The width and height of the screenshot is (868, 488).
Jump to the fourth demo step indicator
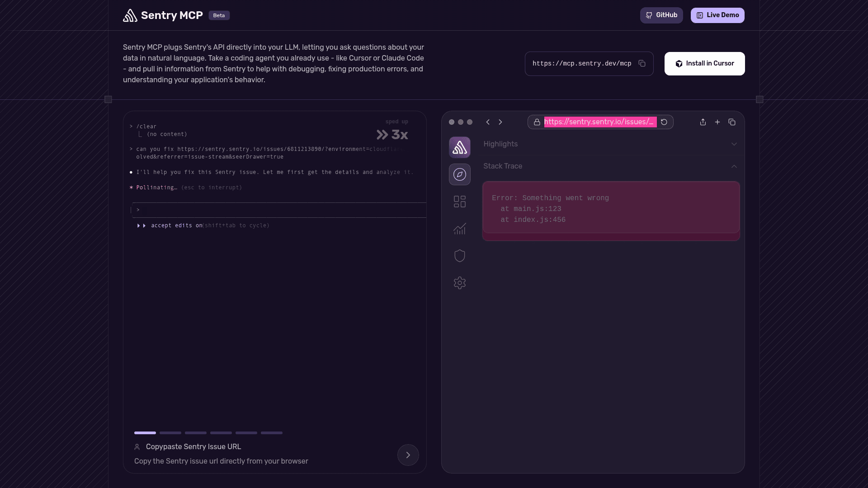[221, 433]
